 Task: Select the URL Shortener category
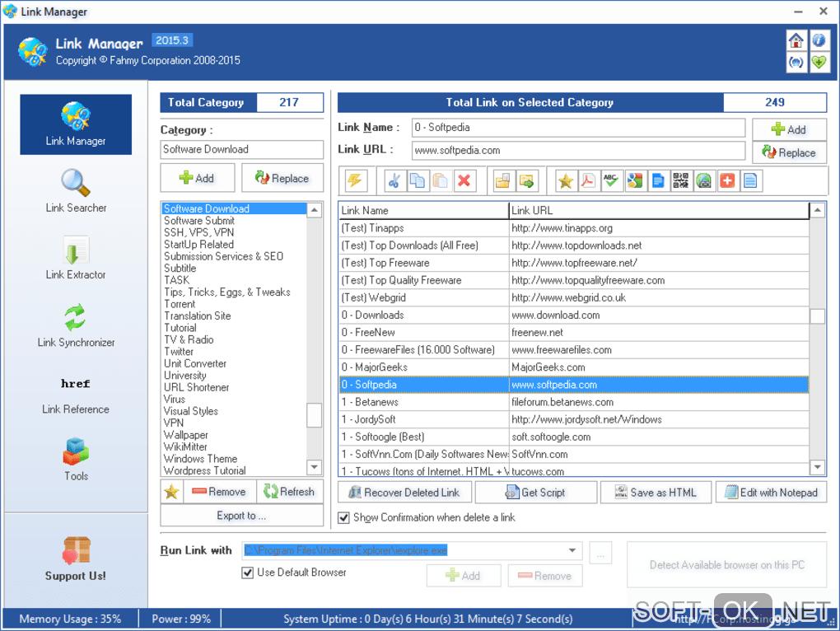[x=234, y=387]
